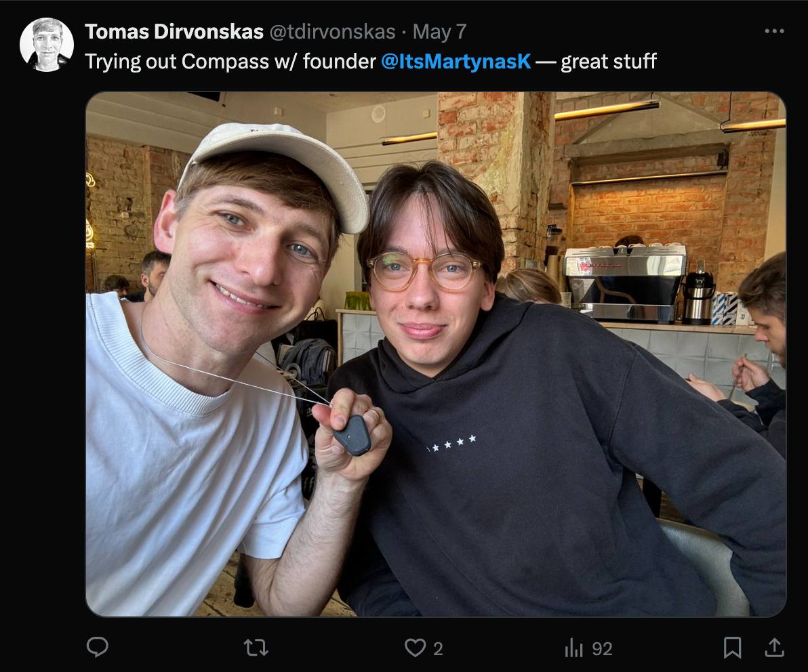Visit the @ItsMartynasK mention link
This screenshot has width=808, height=672.
[458, 62]
